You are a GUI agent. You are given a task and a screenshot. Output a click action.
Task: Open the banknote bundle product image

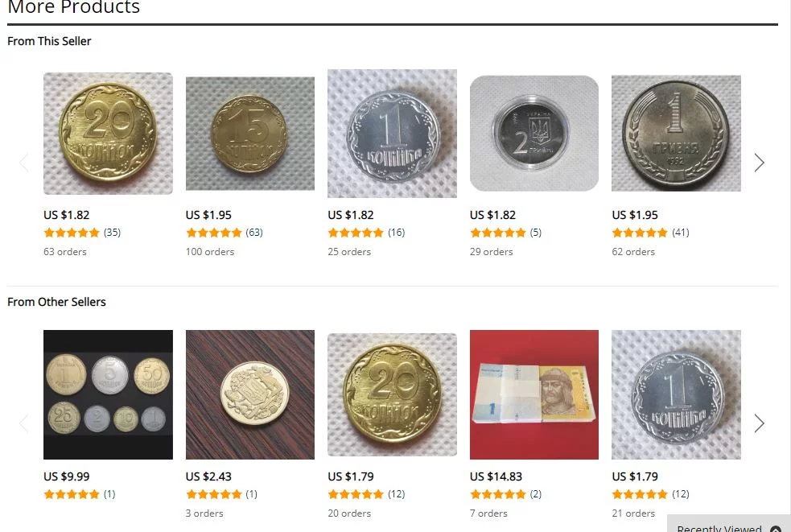534,394
